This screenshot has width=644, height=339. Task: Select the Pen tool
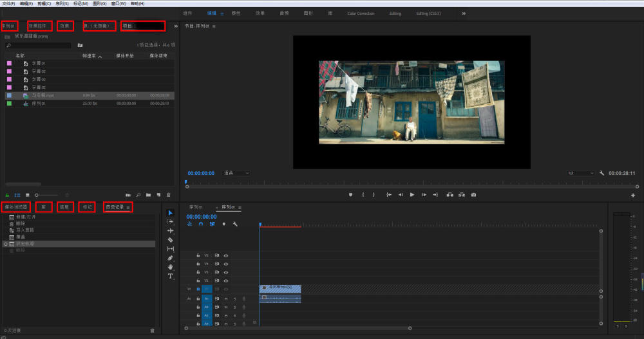(x=171, y=257)
